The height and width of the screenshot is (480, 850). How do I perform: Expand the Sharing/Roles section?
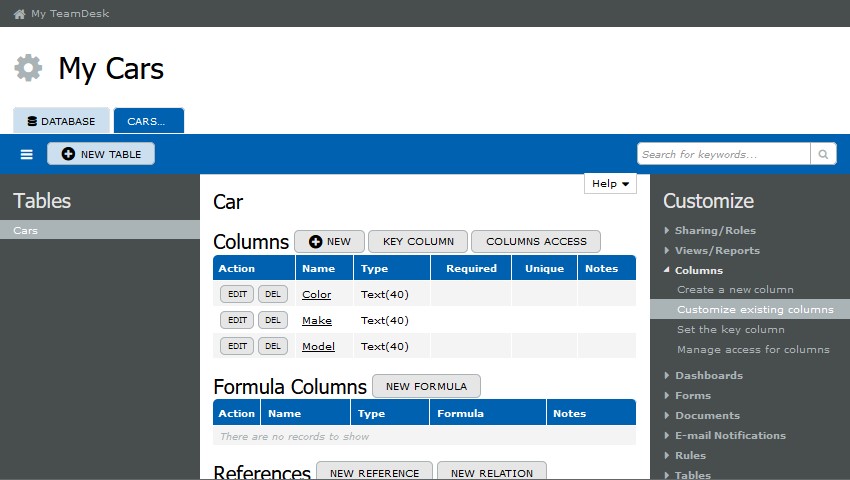pos(715,231)
